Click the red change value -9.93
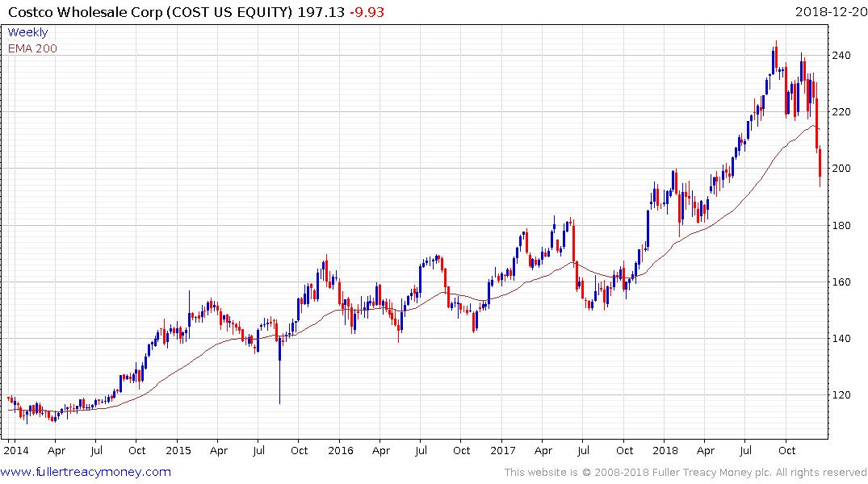The width and height of the screenshot is (868, 484). 367,12
